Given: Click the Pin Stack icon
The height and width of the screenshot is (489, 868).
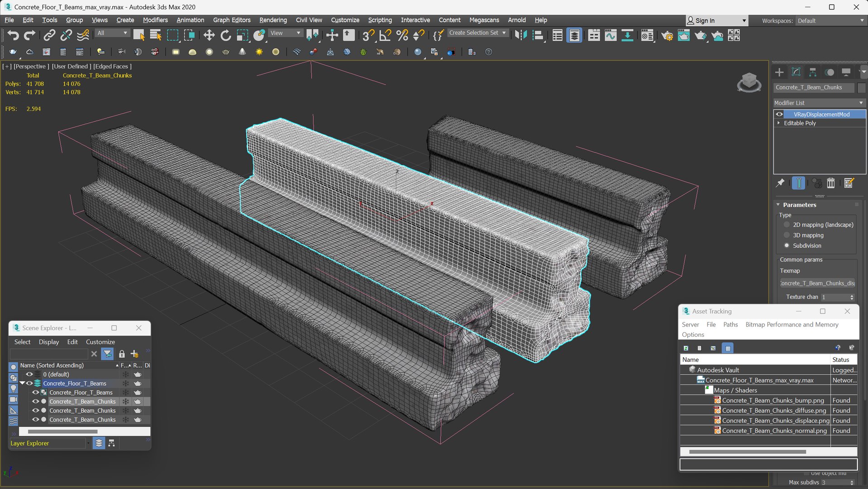Looking at the screenshot, I should [780, 183].
